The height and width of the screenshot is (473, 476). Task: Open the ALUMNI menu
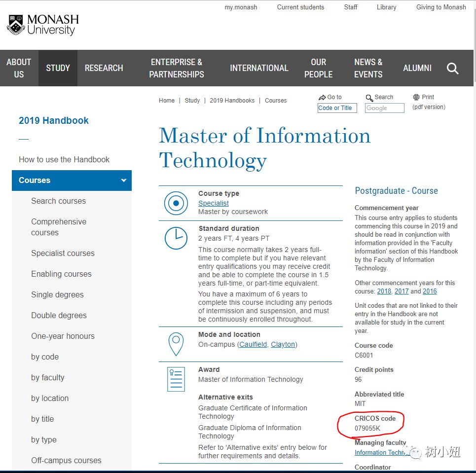point(417,68)
